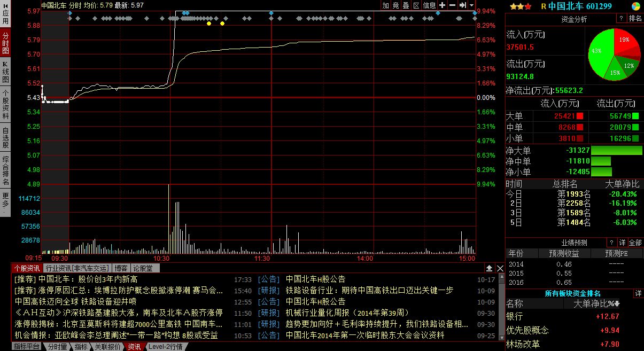
Task: Switch to the Level-2行情 bottom tab
Action: click(165, 346)
